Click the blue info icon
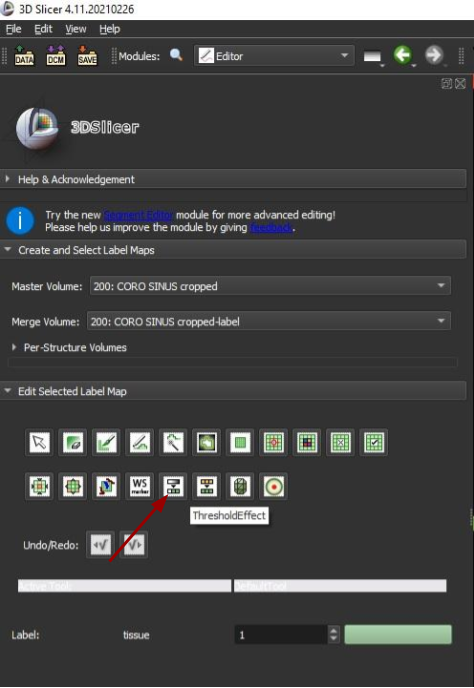 point(20,221)
